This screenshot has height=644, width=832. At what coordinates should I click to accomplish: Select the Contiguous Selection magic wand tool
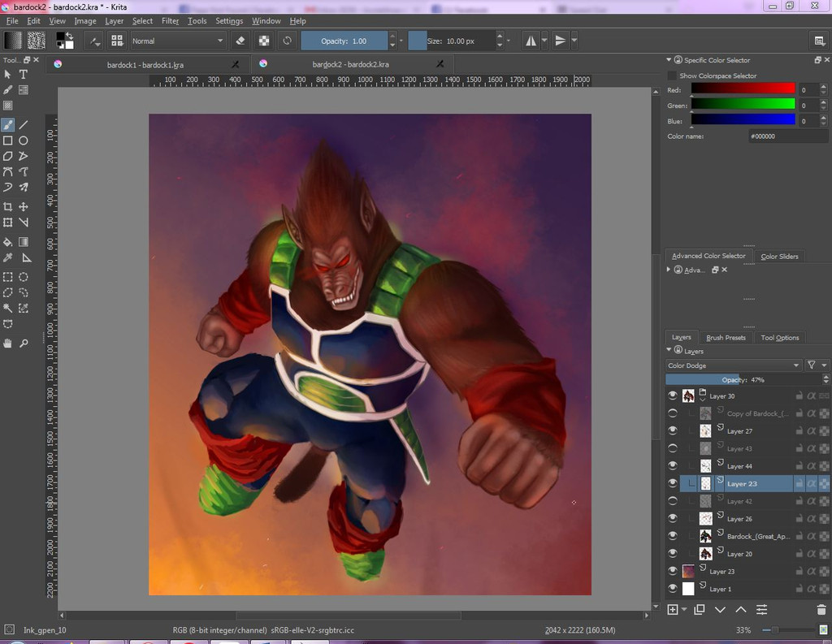pyautogui.click(x=8, y=309)
